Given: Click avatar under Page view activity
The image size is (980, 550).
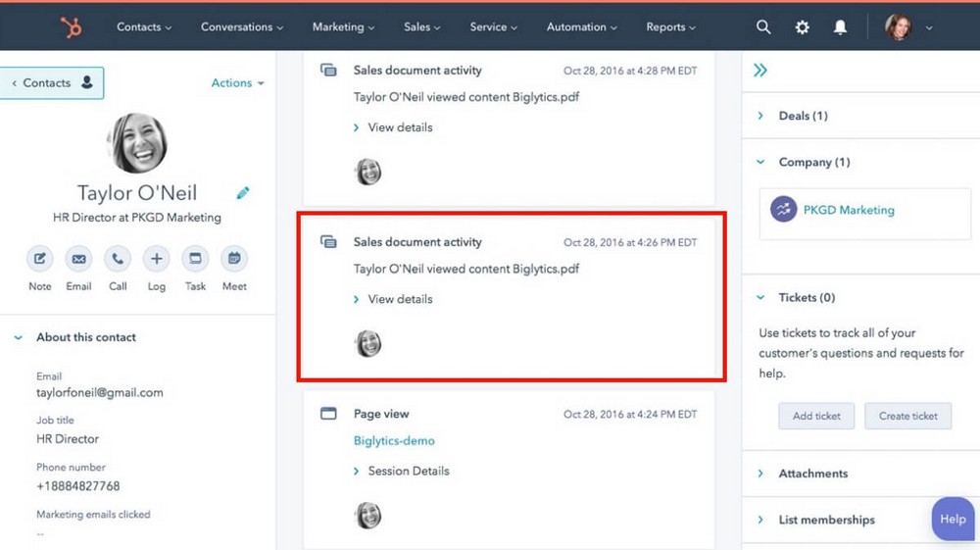Looking at the screenshot, I should click(368, 516).
